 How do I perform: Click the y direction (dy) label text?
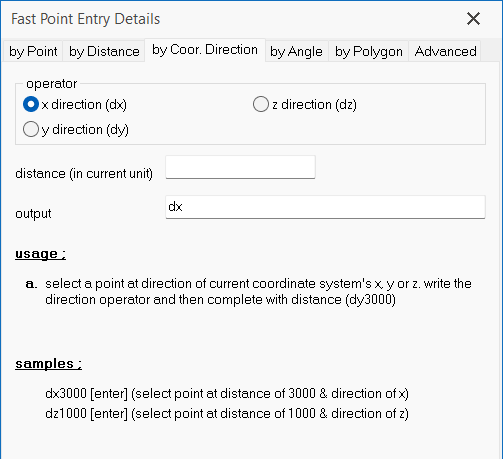(85, 130)
